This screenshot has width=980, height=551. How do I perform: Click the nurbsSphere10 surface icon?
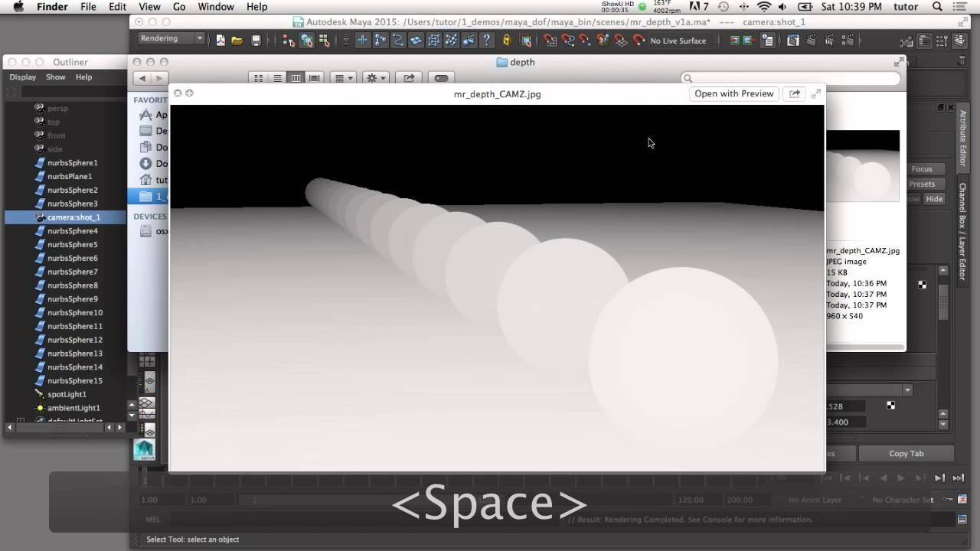40,312
